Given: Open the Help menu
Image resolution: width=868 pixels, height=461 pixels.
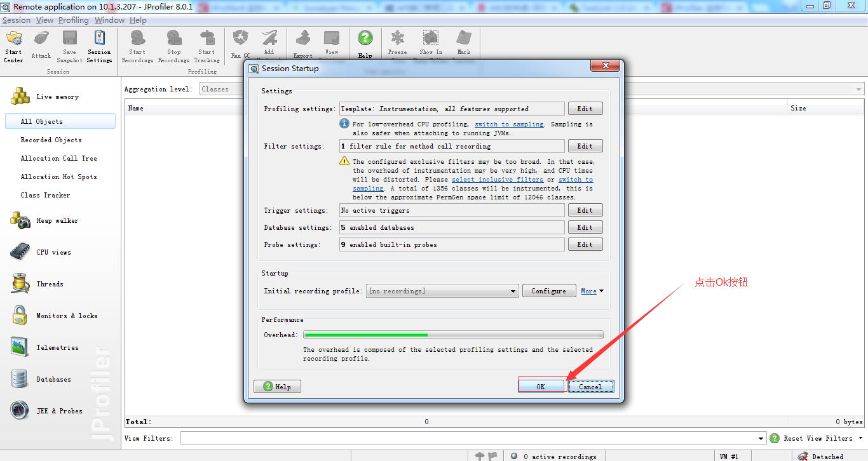Looking at the screenshot, I should (138, 20).
